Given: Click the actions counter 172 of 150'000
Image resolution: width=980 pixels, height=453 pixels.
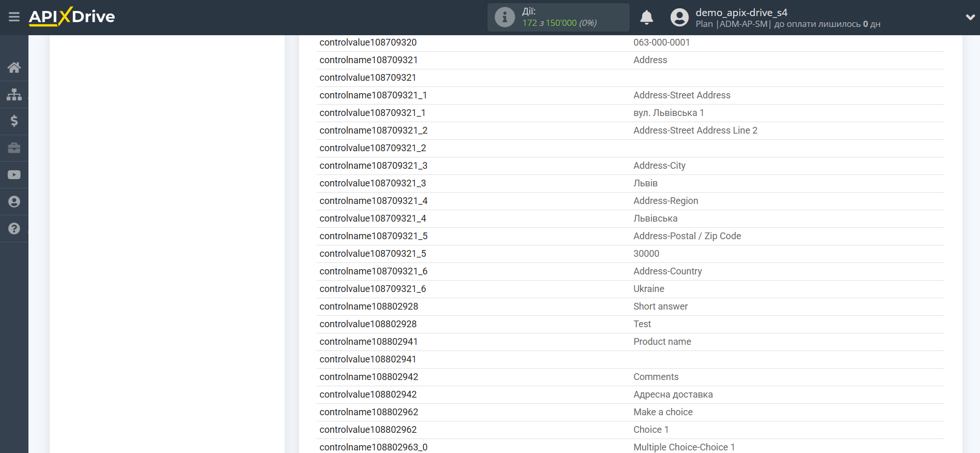Looking at the screenshot, I should [559, 23].
